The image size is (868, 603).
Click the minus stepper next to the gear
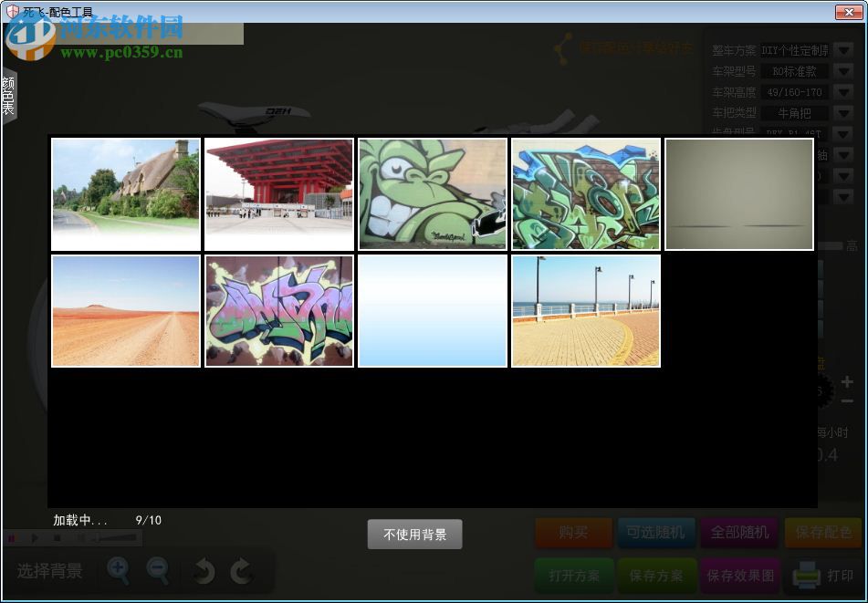[847, 401]
